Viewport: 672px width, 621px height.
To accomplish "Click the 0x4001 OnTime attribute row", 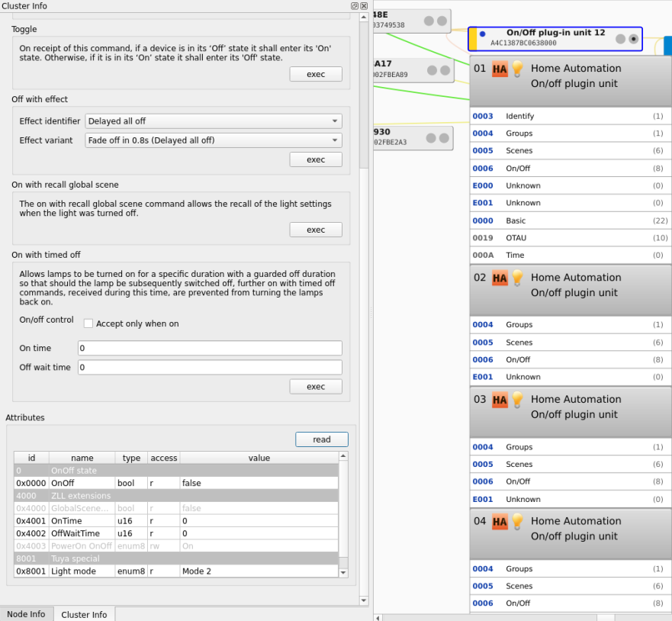I will coord(176,521).
